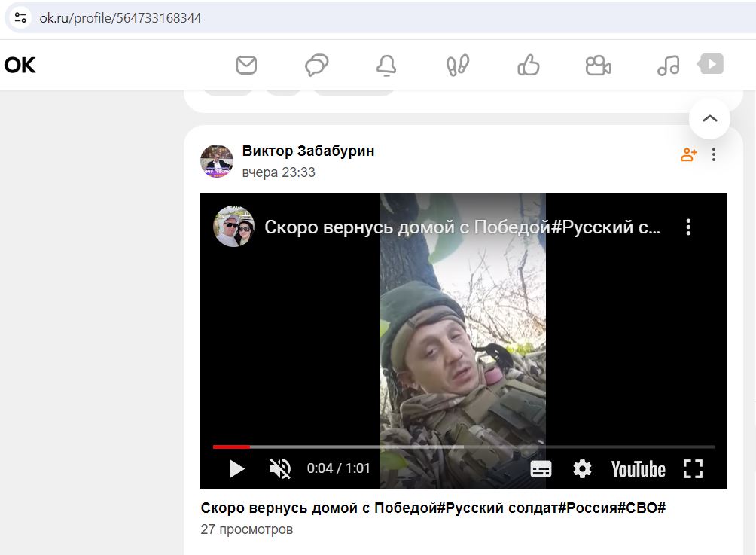Click the scroll-to-top chevron button

pos(710,119)
